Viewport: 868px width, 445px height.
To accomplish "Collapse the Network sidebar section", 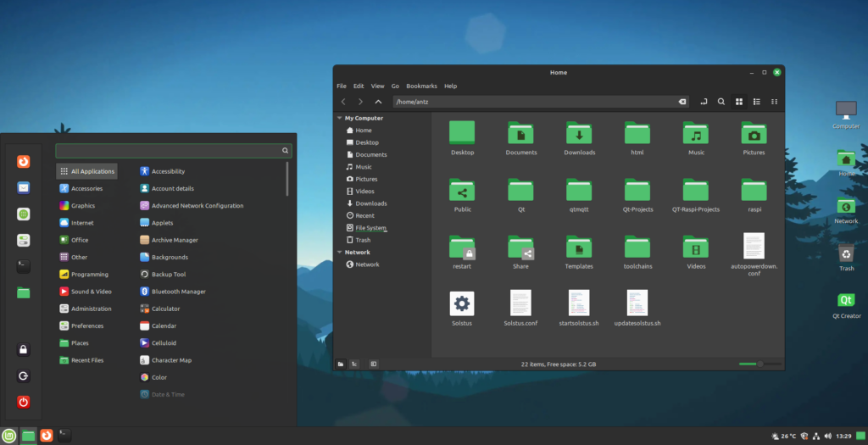I will pos(339,252).
